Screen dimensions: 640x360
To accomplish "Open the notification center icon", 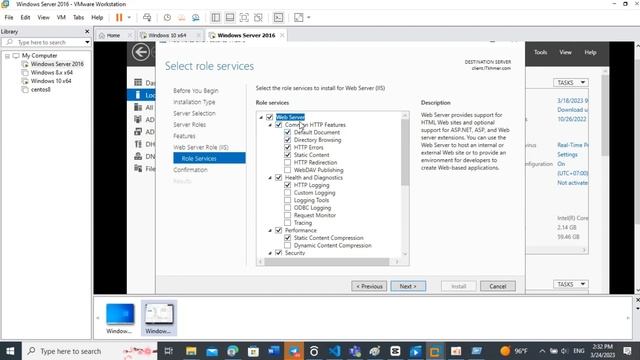I will [x=628, y=351].
